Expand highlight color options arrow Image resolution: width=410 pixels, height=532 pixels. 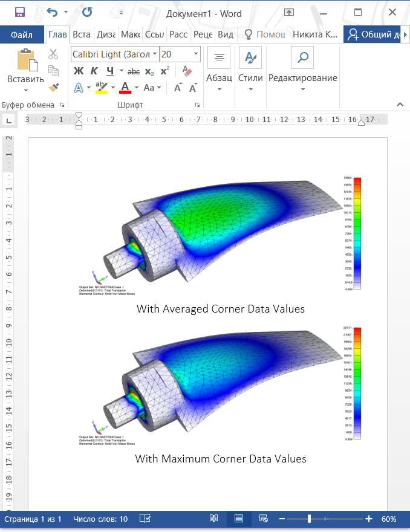(113, 88)
